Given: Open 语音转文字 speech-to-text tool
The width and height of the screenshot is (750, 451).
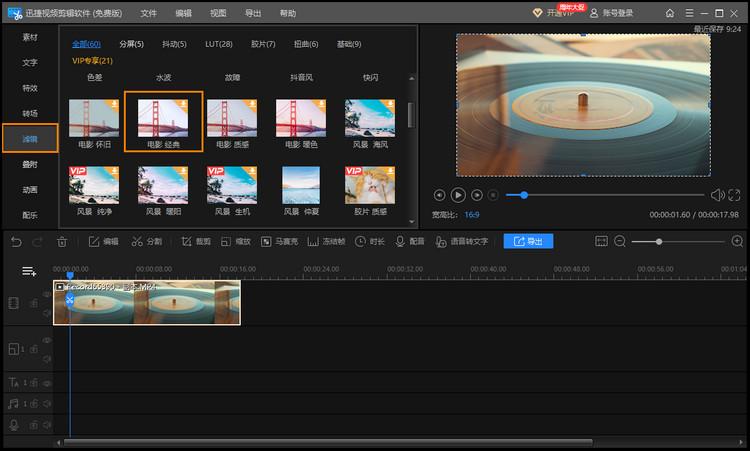Looking at the screenshot, I should [462, 242].
